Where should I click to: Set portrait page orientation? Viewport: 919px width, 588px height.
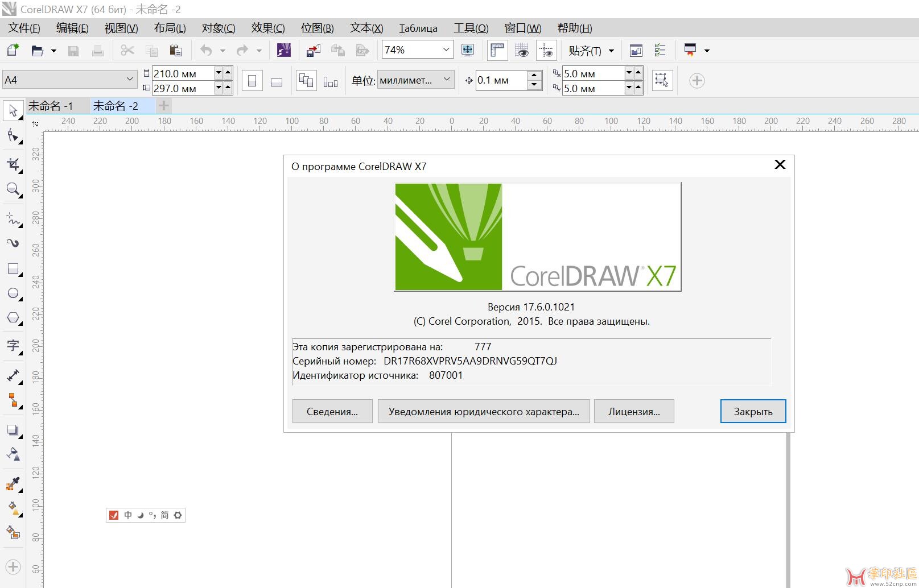click(252, 81)
